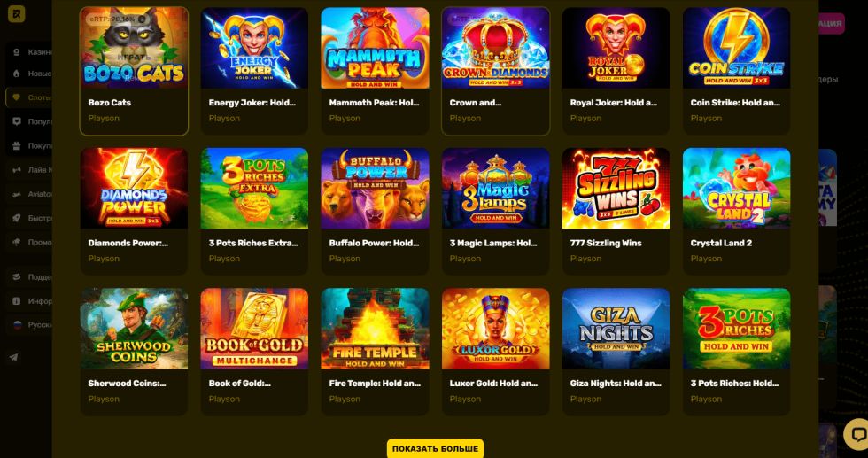Open the Aviator plane icon in the sidebar
The height and width of the screenshot is (458, 868).
point(17,194)
